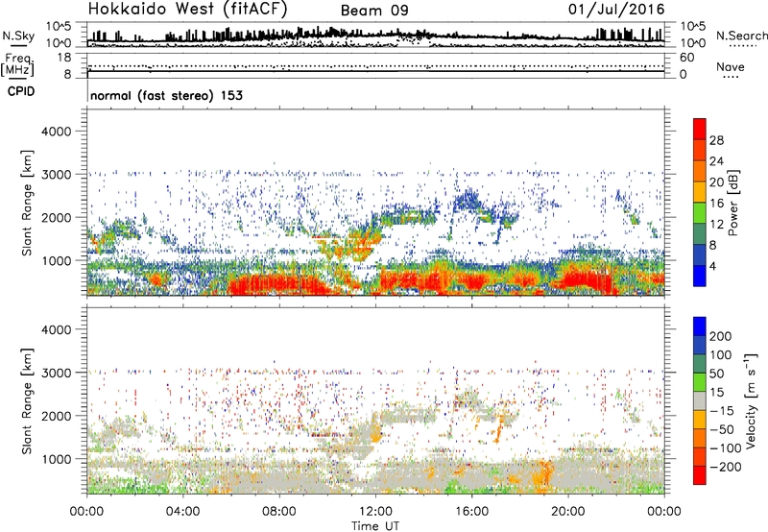Click the '16:00' time axis label

coord(472,512)
